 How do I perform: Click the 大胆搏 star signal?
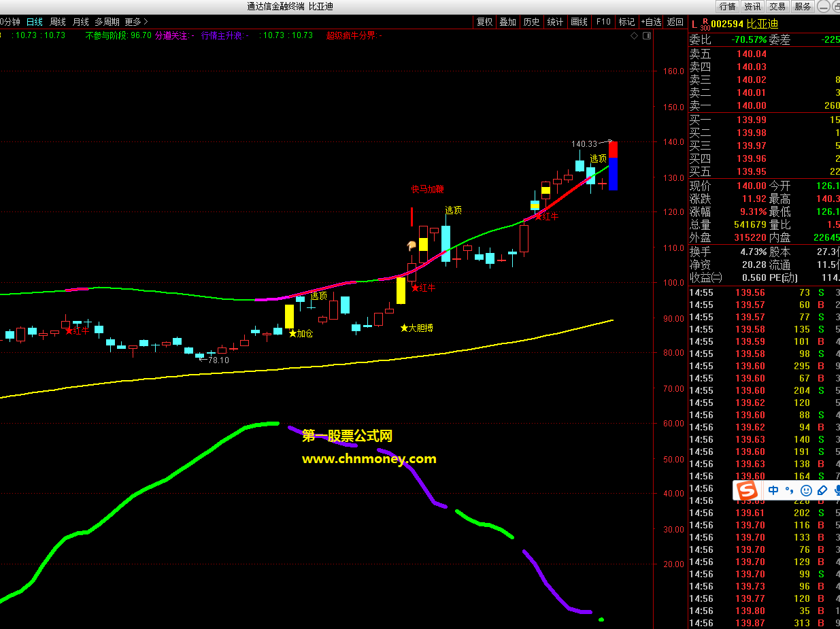[x=416, y=328]
